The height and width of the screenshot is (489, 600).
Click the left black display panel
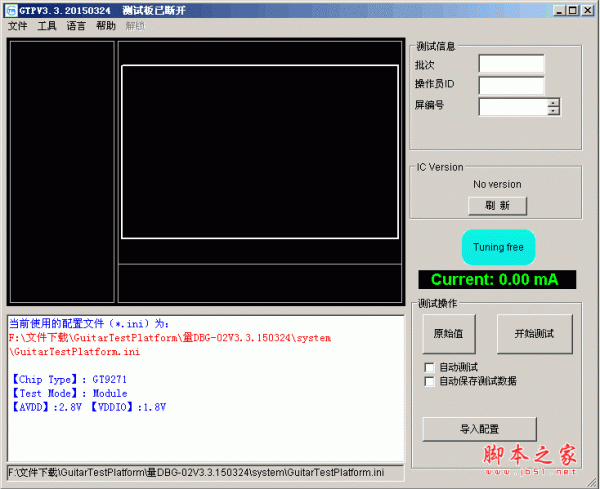pyautogui.click(x=62, y=172)
